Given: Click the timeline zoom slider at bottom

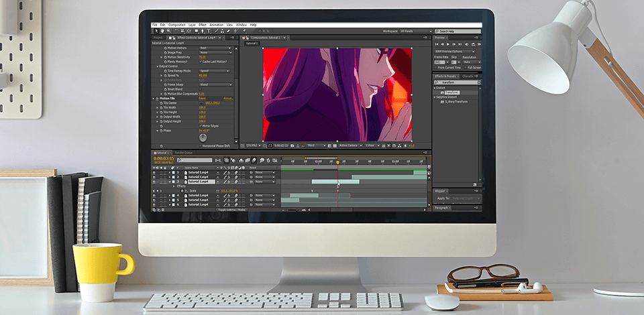Looking at the screenshot, I should tap(292, 210).
